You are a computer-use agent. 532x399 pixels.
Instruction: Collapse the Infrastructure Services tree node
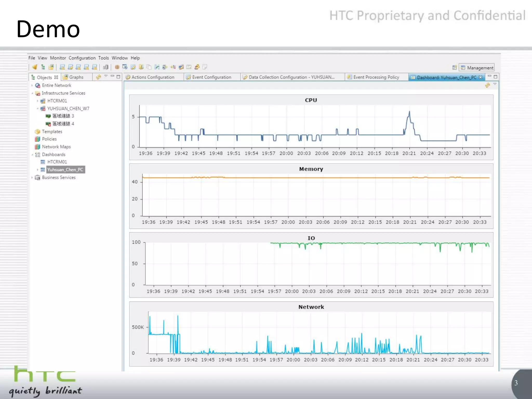click(x=32, y=93)
